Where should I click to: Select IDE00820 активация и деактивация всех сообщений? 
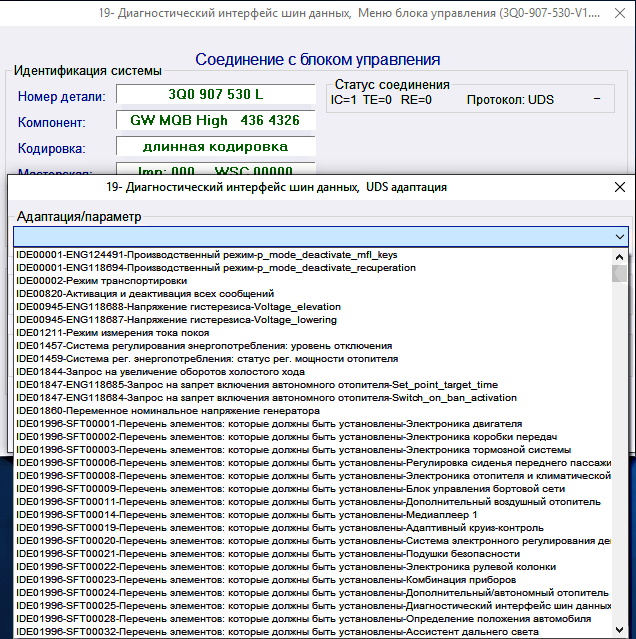(145, 294)
